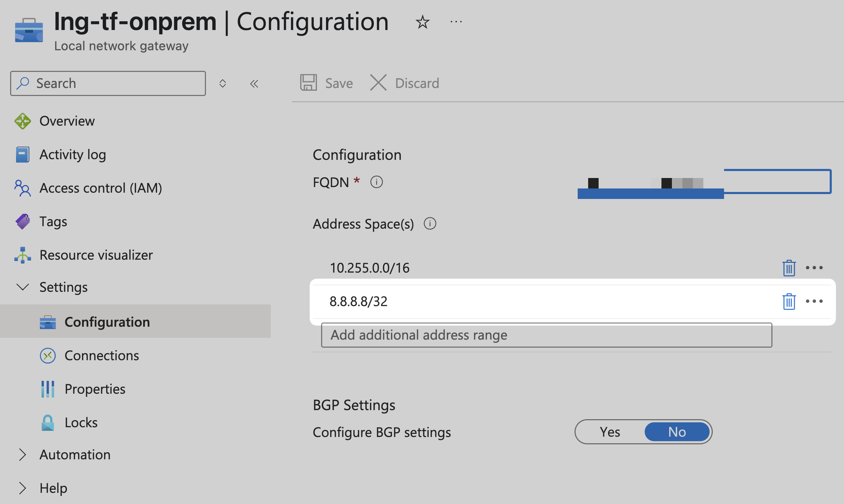
Task: Click the sidebar Search box
Action: (108, 83)
